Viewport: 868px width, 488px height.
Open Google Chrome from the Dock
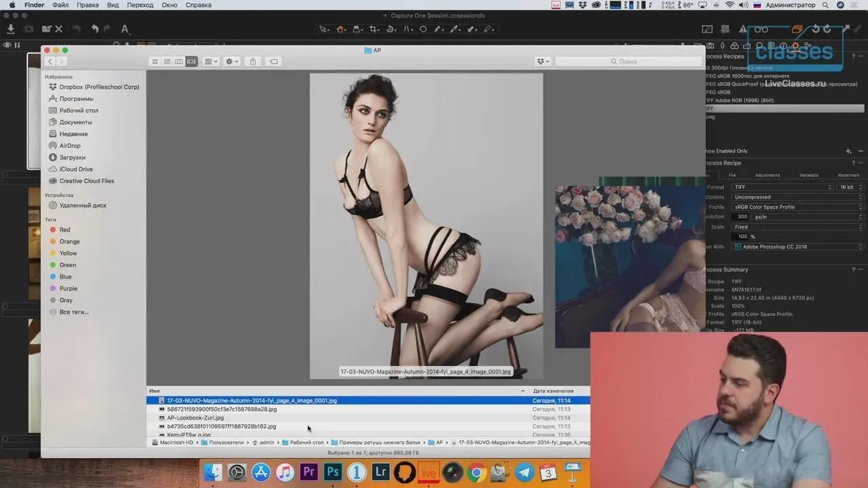pos(476,472)
